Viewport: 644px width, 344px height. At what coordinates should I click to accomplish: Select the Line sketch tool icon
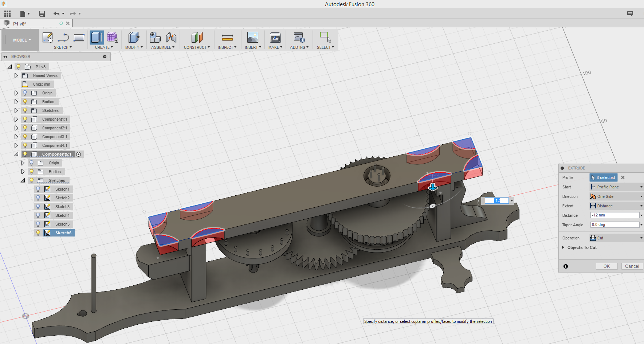(63, 37)
